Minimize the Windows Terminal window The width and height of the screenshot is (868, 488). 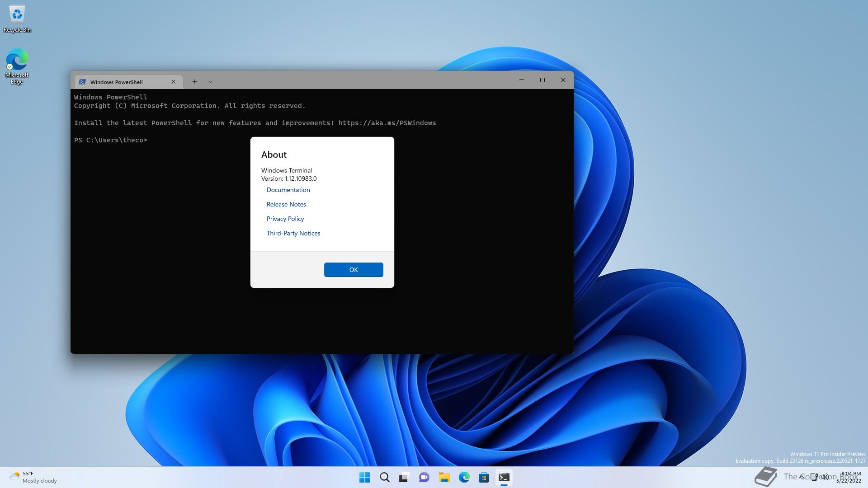(x=522, y=80)
